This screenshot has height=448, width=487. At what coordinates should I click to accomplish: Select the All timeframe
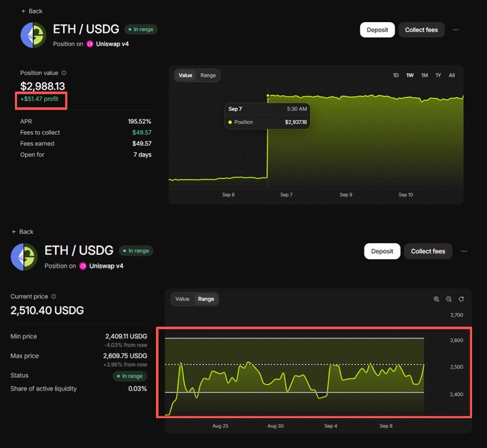pos(452,75)
